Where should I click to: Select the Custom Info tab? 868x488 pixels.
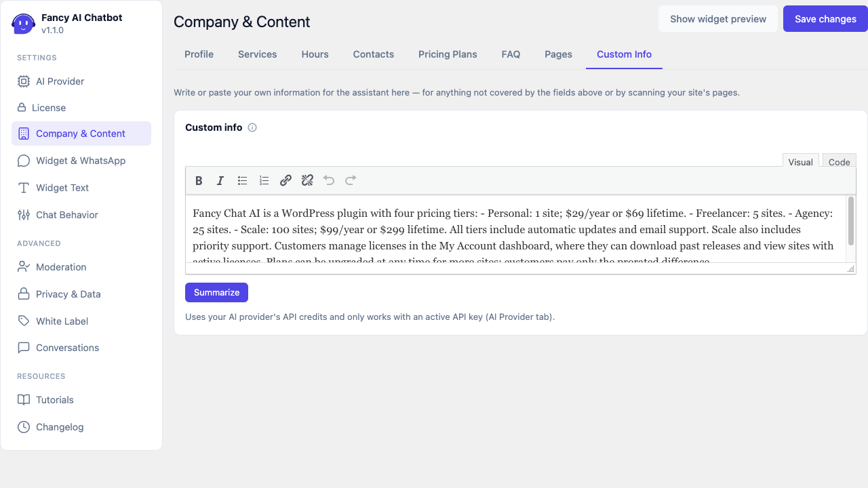pos(624,54)
